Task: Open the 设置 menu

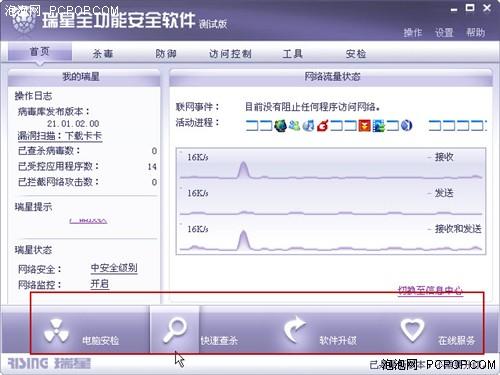Action: [x=444, y=32]
